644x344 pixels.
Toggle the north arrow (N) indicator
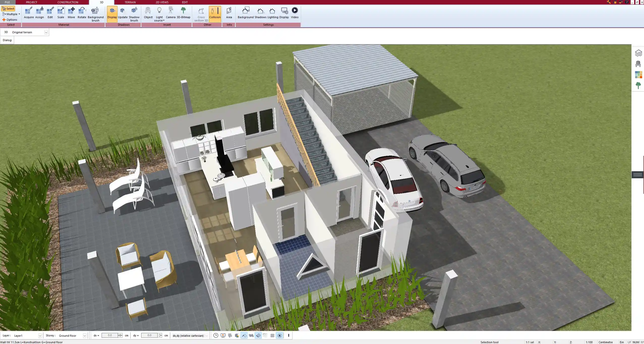280,335
